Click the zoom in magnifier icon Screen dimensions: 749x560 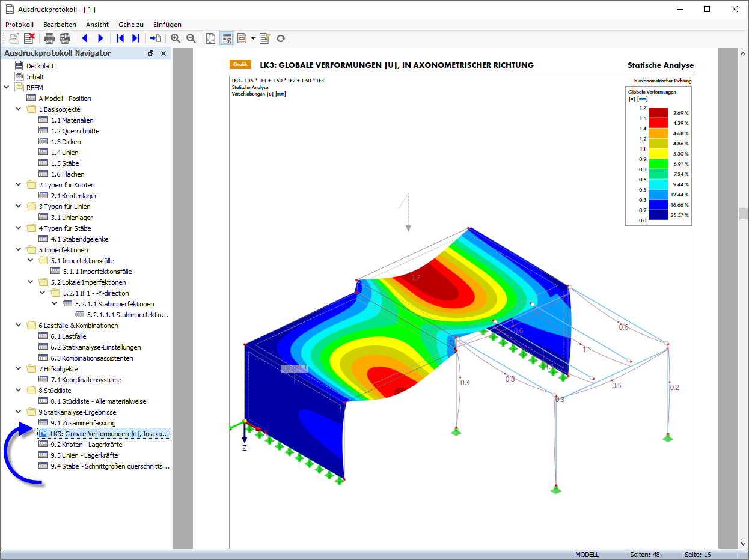point(176,38)
